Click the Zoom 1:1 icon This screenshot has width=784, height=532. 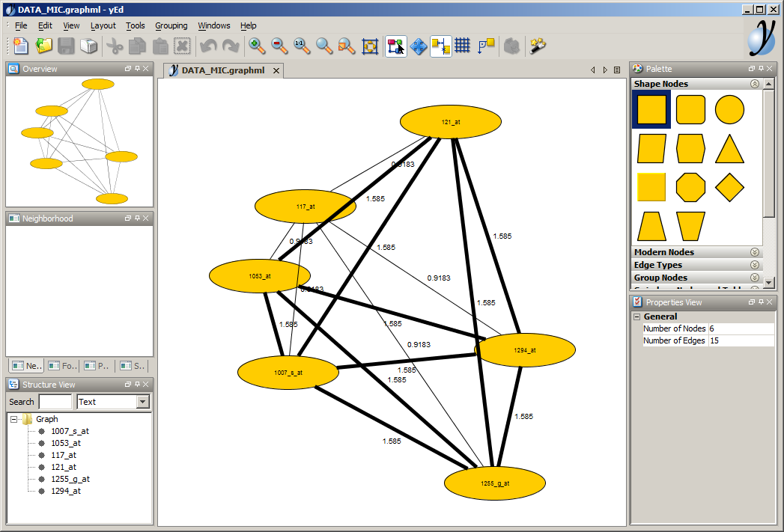point(302,46)
